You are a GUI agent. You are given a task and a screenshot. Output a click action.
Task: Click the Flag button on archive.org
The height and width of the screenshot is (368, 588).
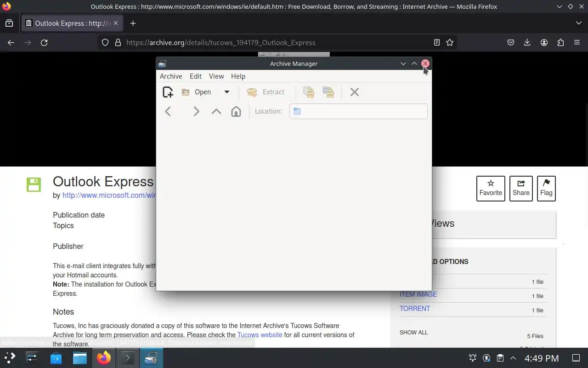pos(546,189)
